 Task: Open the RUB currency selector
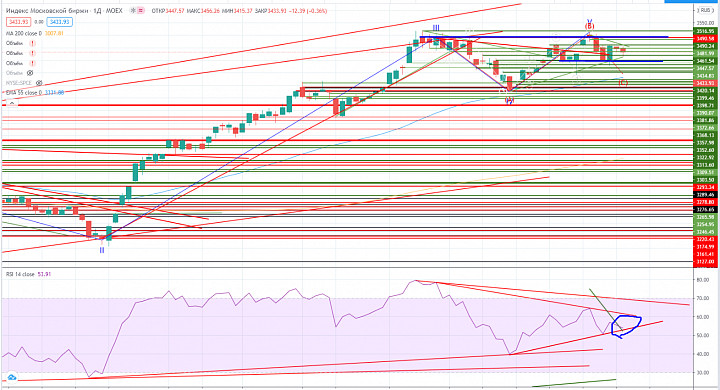(705, 10)
